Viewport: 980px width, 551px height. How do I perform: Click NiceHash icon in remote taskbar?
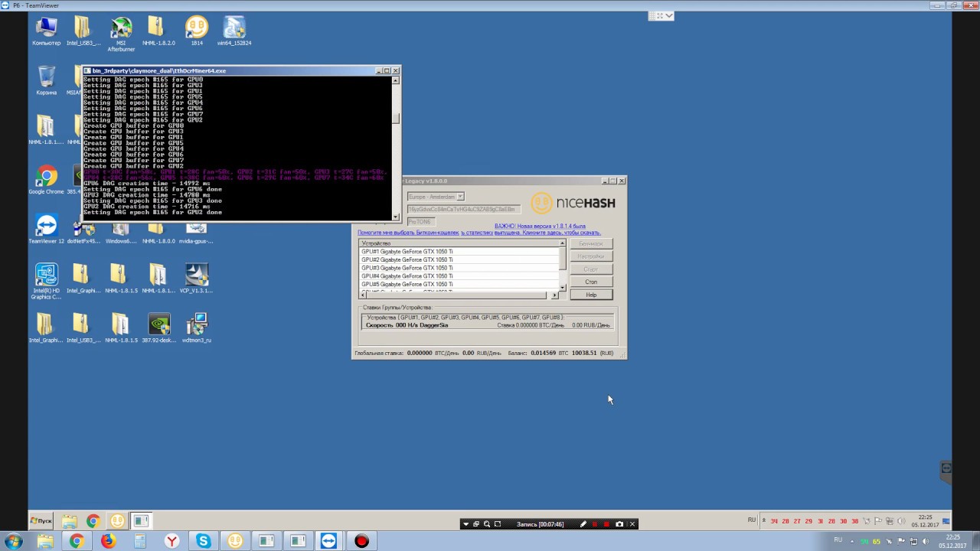[x=117, y=521]
